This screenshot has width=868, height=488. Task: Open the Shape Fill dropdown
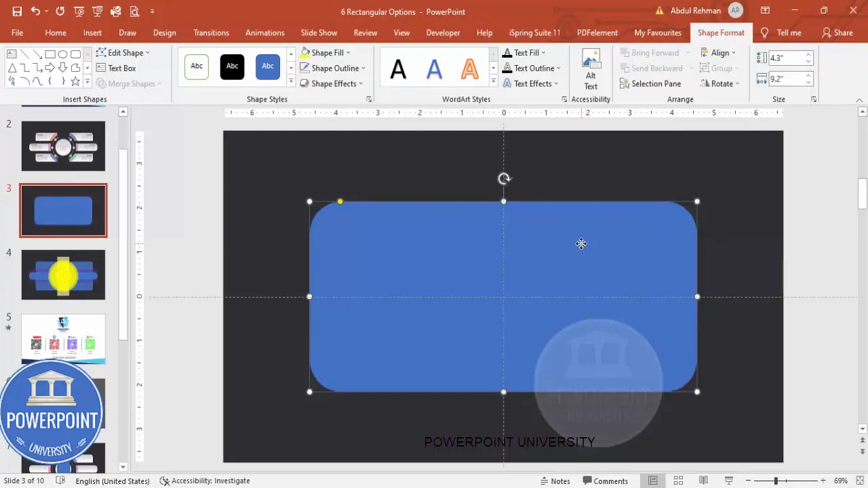click(x=325, y=52)
